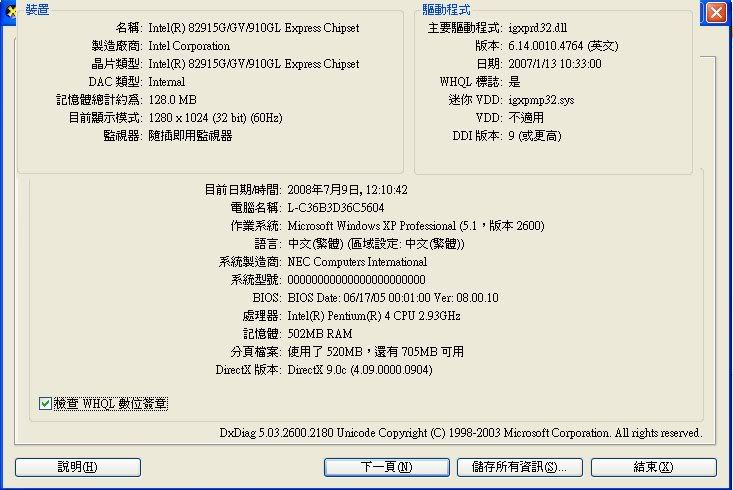The image size is (733, 490).
Task: Click processor Intel(R) Pentium(R) 4 CPU 2.93GHz
Action: click(x=374, y=316)
